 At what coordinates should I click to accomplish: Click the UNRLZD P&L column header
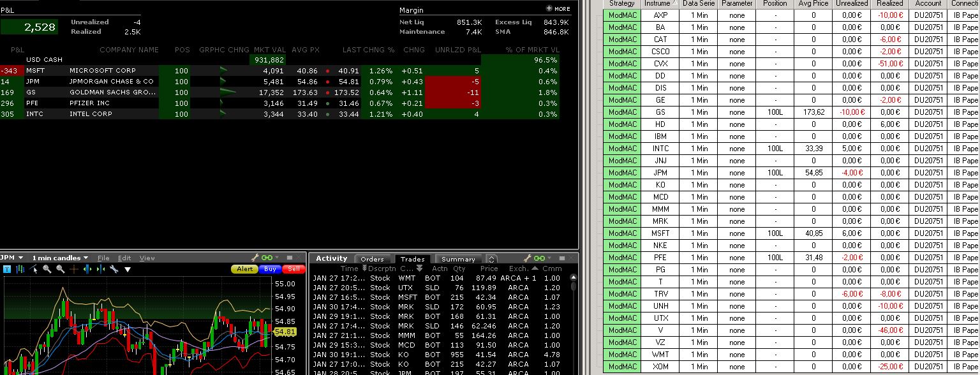[458, 50]
